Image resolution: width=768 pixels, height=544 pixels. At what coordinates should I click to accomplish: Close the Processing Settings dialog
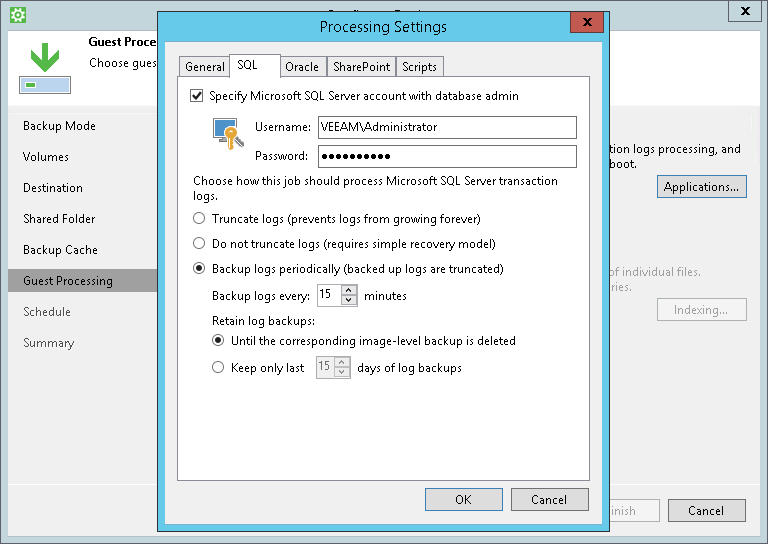[587, 22]
